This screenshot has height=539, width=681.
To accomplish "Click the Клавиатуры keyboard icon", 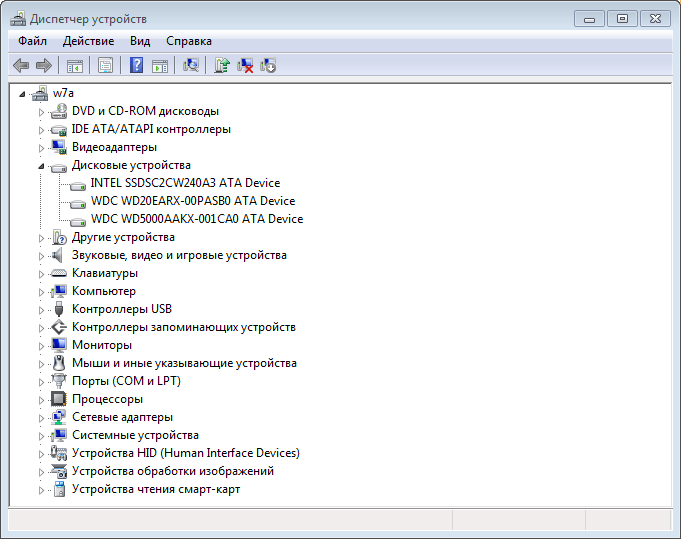I will pyautogui.click(x=59, y=273).
